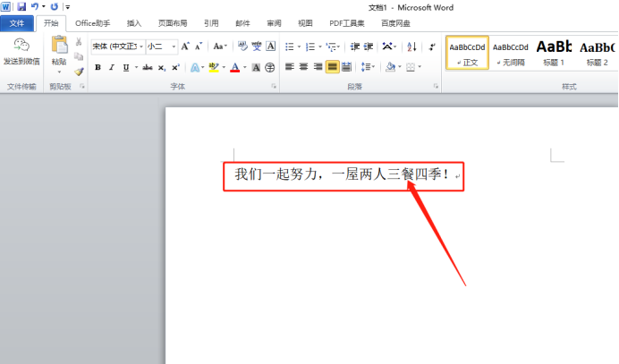Apply paragraph shading paint bucket
Image resolution: width=619 pixels, height=364 pixels.
[x=390, y=67]
